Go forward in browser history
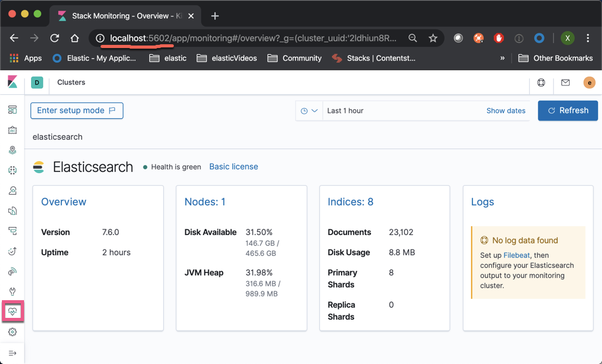602x364 pixels. point(35,38)
